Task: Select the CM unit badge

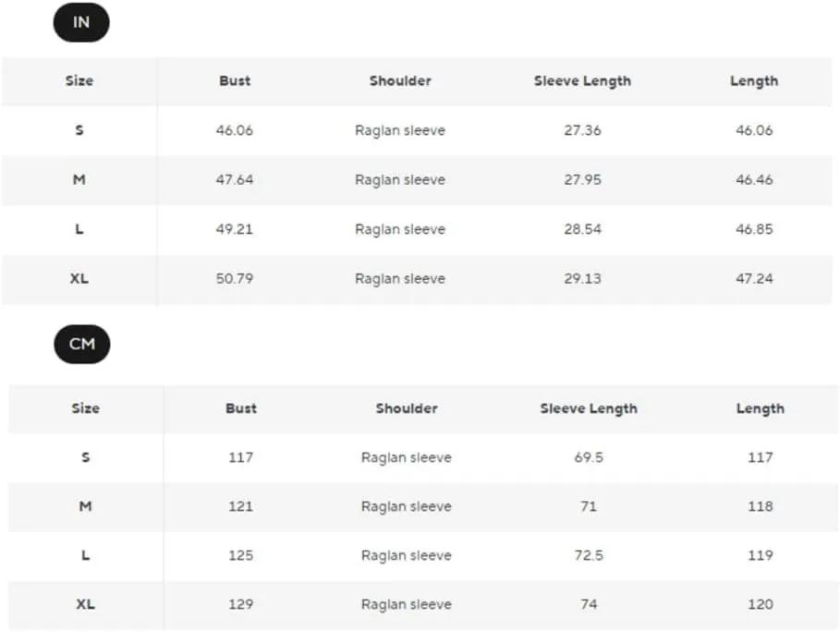Action: click(82, 344)
